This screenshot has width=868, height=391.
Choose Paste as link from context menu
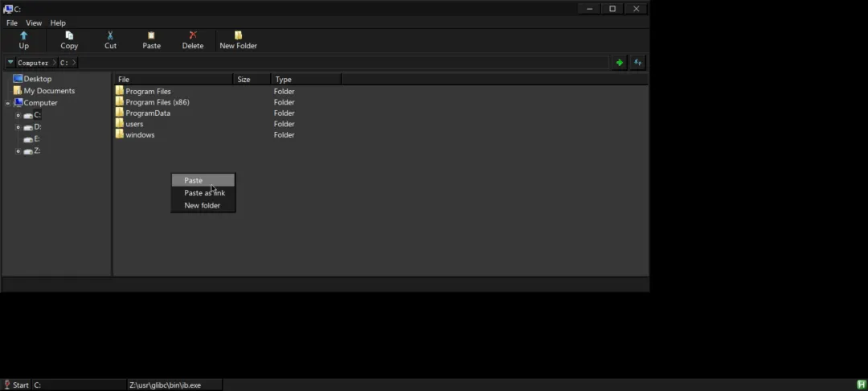click(203, 193)
